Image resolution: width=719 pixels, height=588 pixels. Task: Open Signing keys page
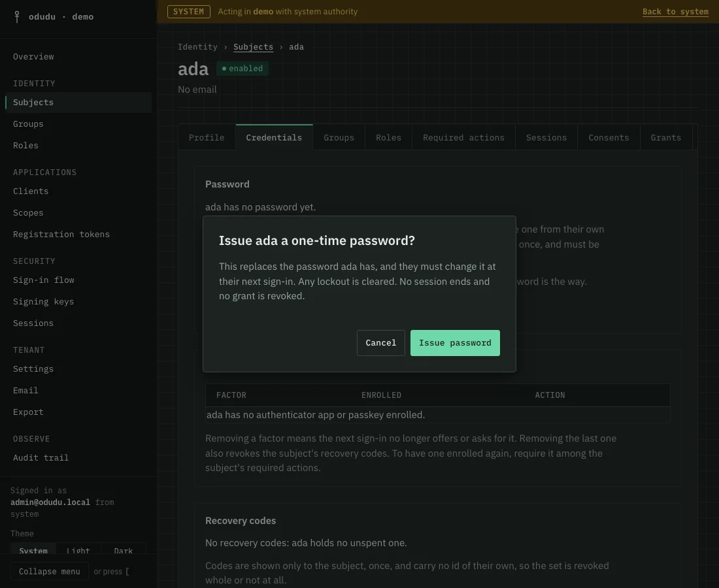(x=78, y=302)
